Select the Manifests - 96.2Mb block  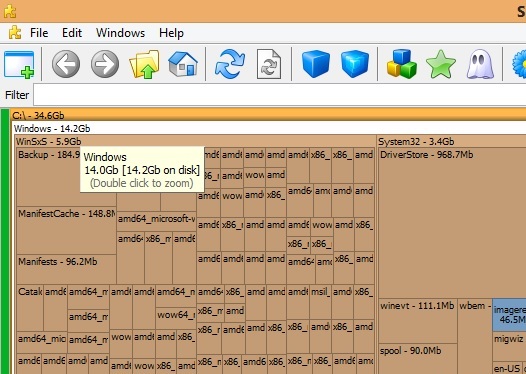[x=66, y=269]
